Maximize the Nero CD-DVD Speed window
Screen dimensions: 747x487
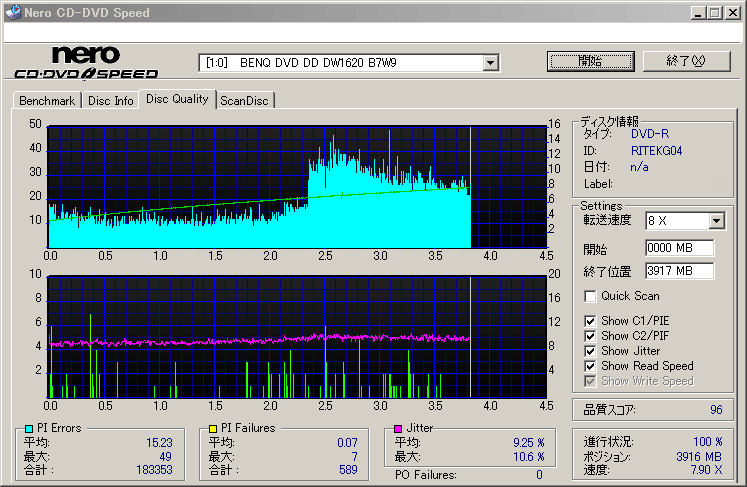coord(715,13)
